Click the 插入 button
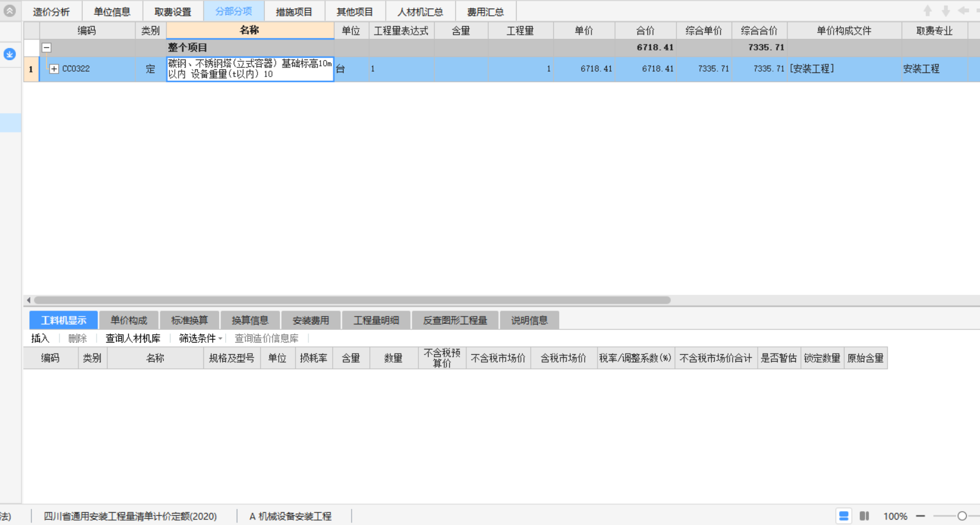Viewport: 980px width, 525px height. [x=40, y=338]
